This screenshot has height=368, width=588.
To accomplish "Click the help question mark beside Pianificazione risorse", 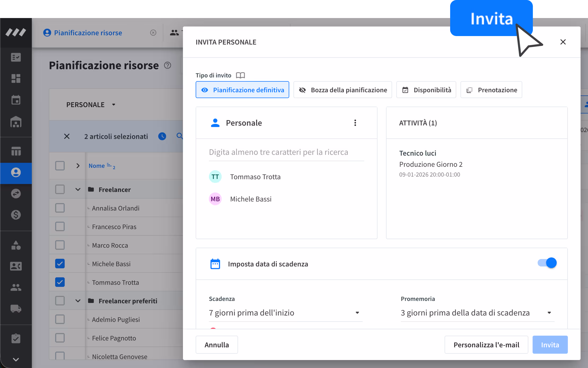I will click(x=168, y=65).
